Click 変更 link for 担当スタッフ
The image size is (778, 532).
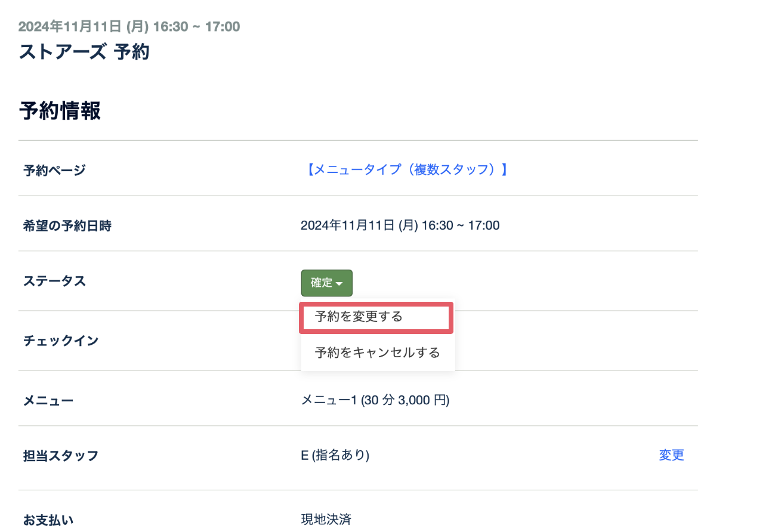coord(671,455)
